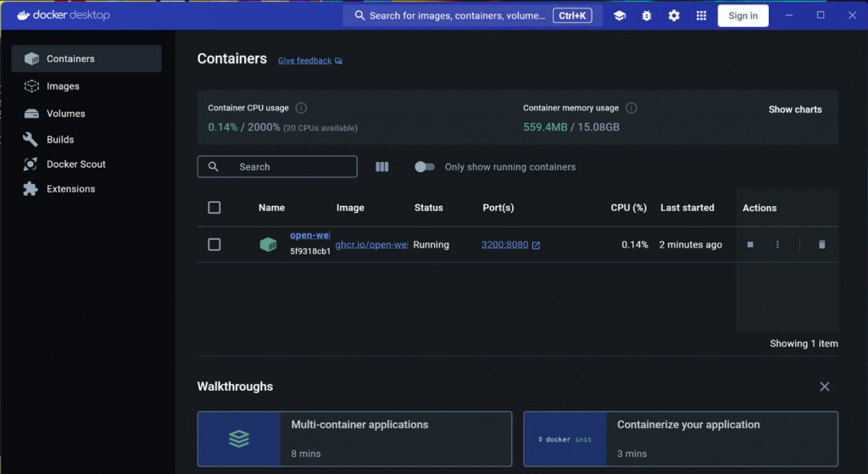Image resolution: width=868 pixels, height=474 pixels.
Task: Open the Learning center graduation cap icon
Action: (x=620, y=15)
